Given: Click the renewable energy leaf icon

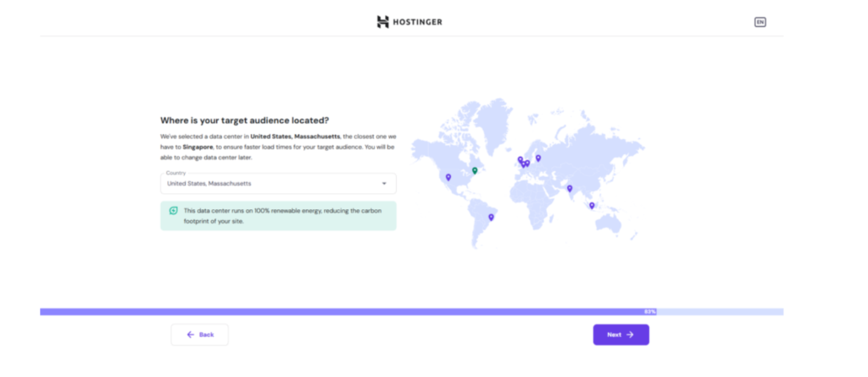Looking at the screenshot, I should [x=174, y=211].
